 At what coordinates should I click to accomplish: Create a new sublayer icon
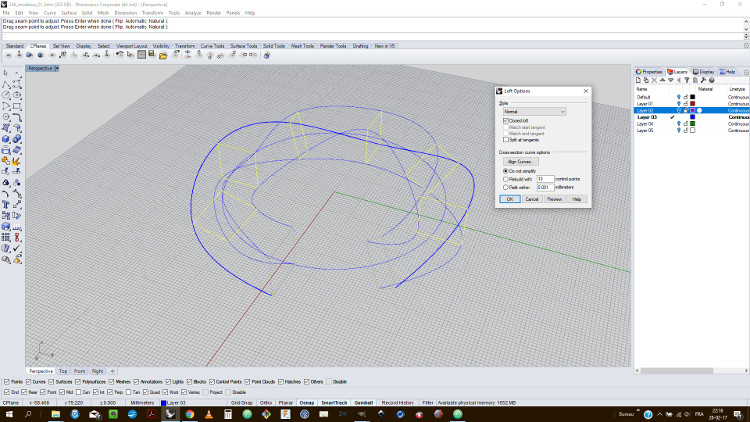(x=646, y=80)
